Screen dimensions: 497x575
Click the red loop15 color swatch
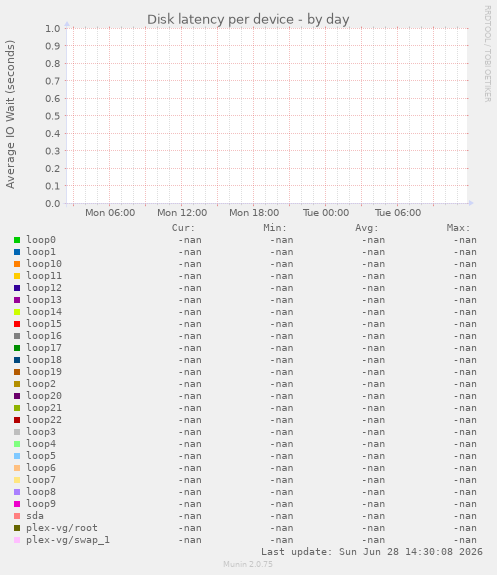(17, 324)
